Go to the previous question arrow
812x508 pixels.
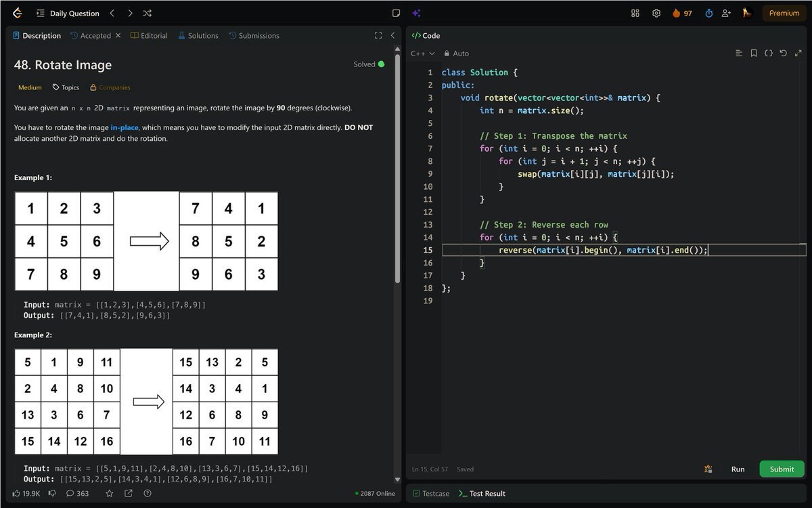point(112,13)
